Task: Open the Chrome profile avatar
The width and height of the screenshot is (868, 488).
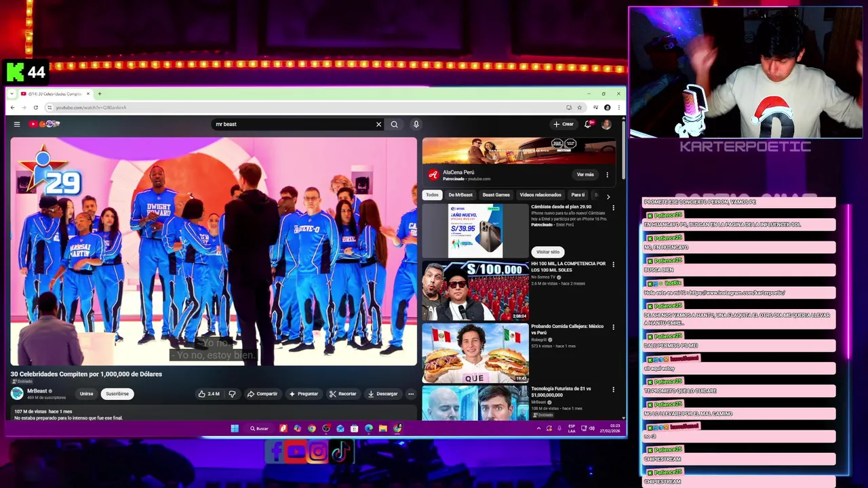Action: 607,107
